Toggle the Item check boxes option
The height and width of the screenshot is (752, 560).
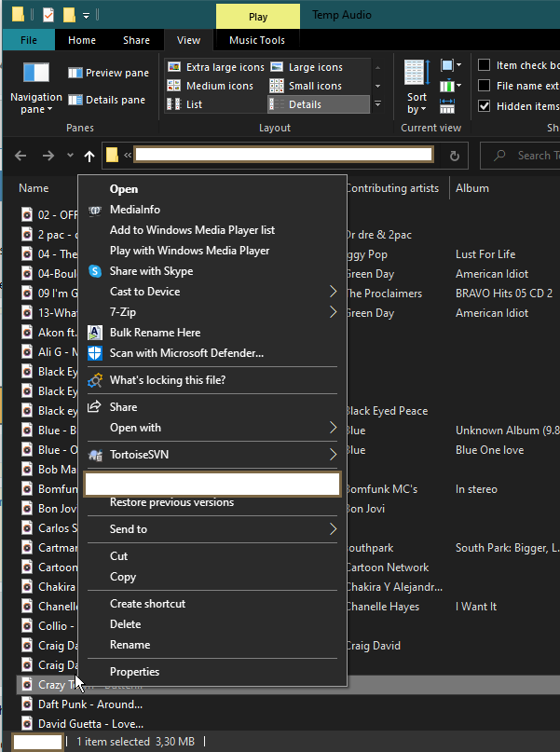(485, 65)
